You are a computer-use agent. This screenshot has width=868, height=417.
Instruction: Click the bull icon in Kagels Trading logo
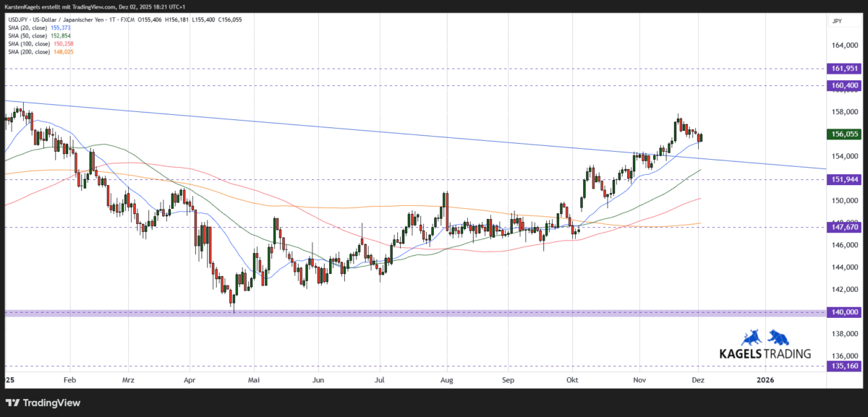point(752,338)
